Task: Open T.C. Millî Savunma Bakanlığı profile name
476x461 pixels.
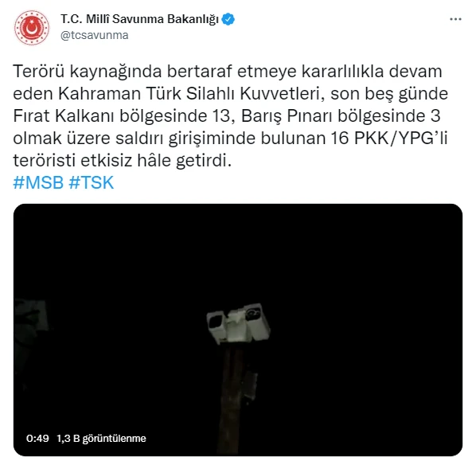Action: point(139,19)
